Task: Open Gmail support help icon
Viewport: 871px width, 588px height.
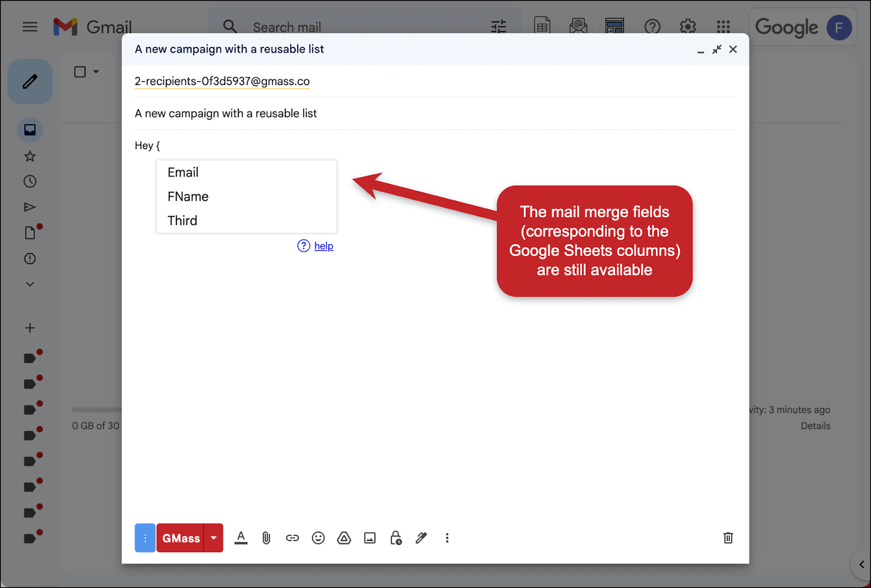Action: pos(652,27)
